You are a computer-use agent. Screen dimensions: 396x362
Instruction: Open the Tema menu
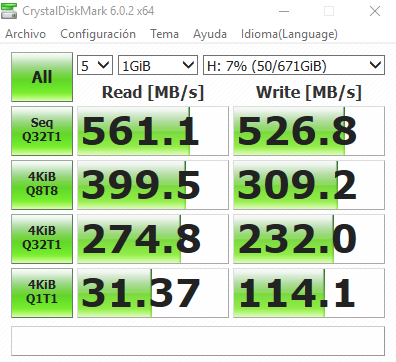164,34
